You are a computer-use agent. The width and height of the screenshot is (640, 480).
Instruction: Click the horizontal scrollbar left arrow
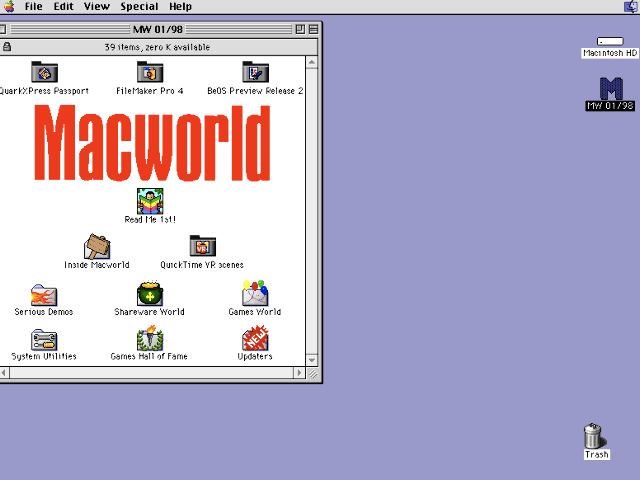(x=4, y=373)
